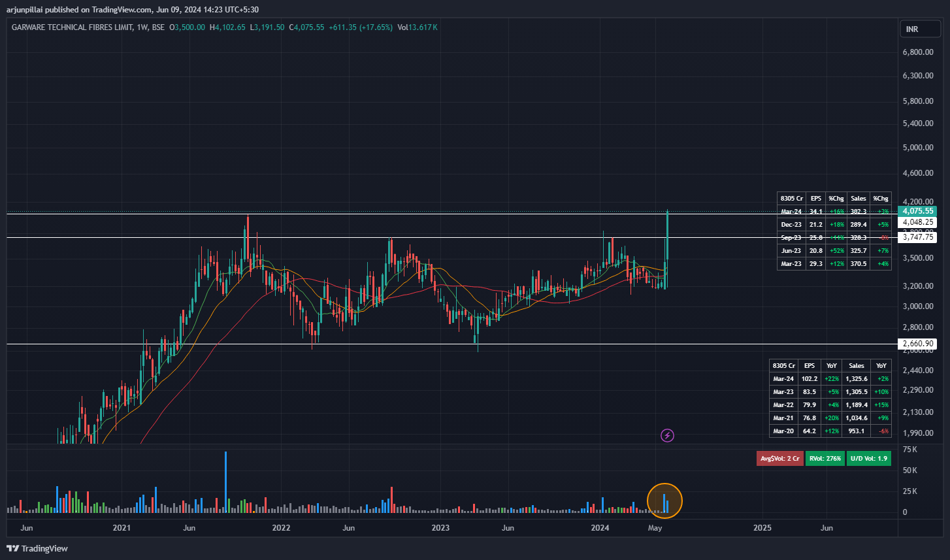The width and height of the screenshot is (950, 560).
Task: Click the annual sales value 1,325.6
Action: [856, 378]
